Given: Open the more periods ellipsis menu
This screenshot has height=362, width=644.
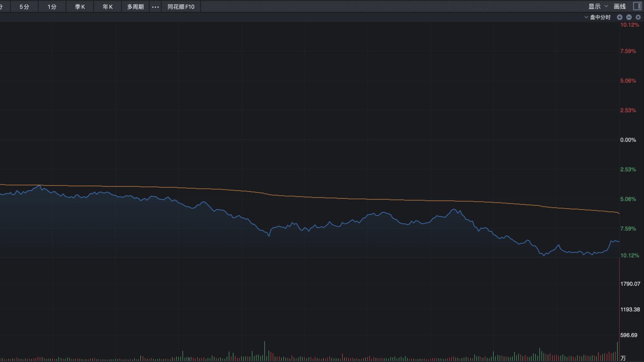Looking at the screenshot, I should (x=155, y=7).
